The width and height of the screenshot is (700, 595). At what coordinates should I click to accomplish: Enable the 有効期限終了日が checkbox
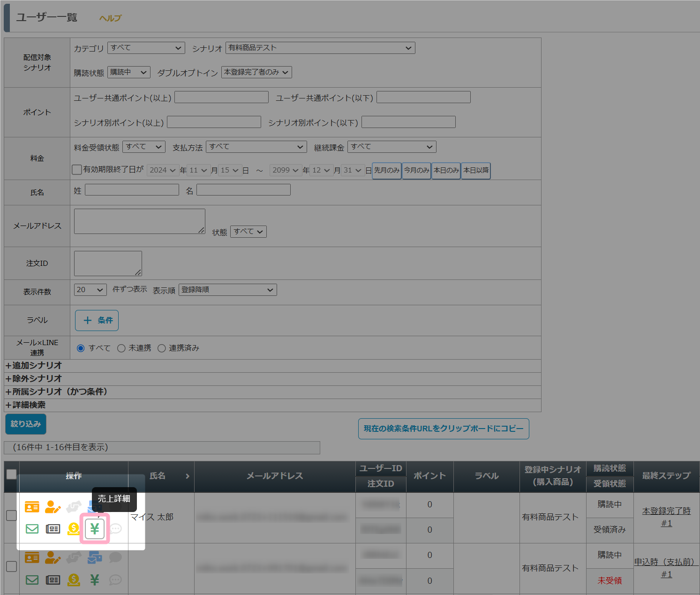pyautogui.click(x=77, y=169)
